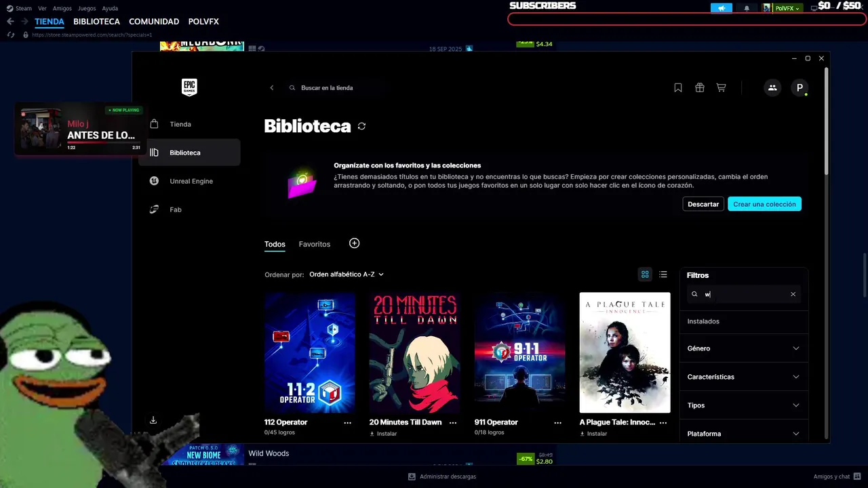Seek the Milo j song progress bar
868x488 pixels.
pos(104,143)
